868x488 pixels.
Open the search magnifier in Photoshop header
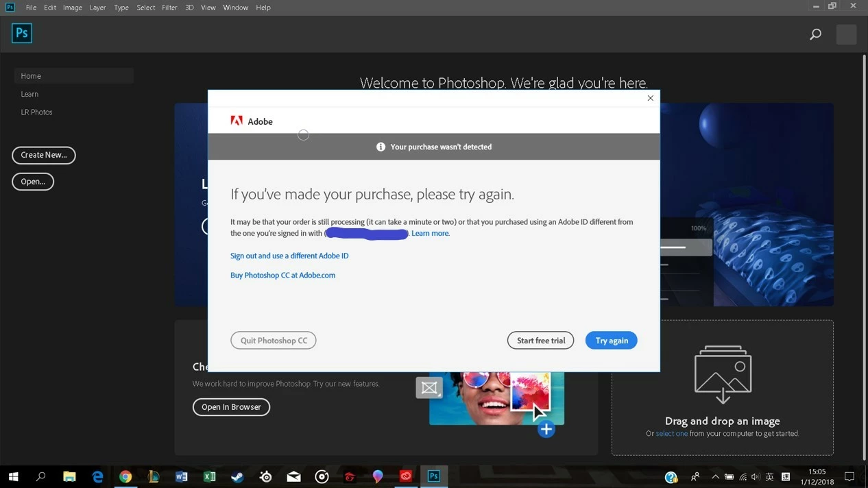click(815, 34)
